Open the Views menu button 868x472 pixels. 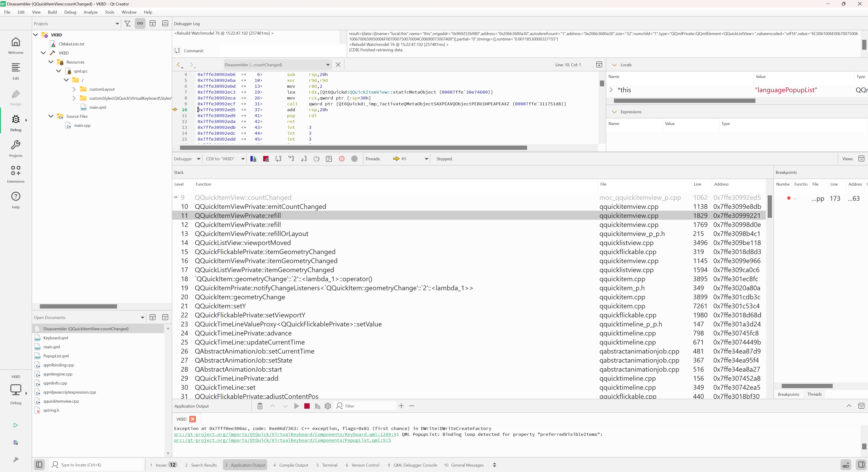847,159
